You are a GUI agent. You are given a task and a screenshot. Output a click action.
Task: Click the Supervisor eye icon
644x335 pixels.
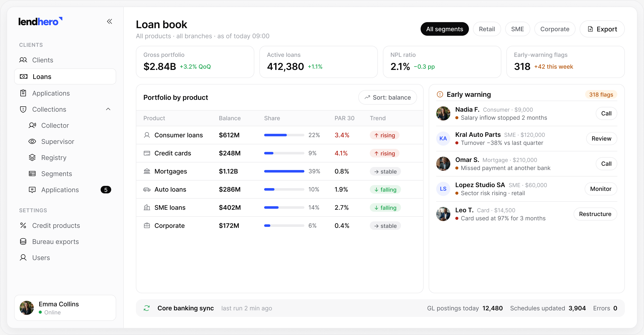[x=32, y=141]
